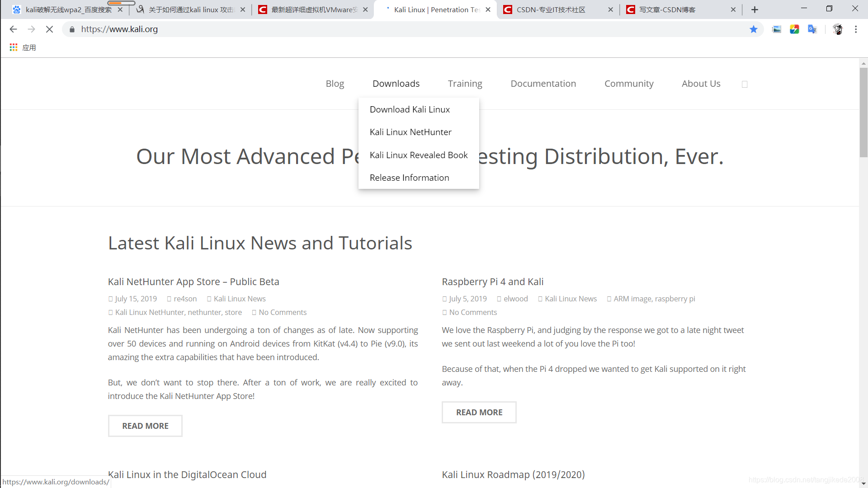The image size is (868, 488).
Task: Close the Baidu search tab
Action: (120, 9)
